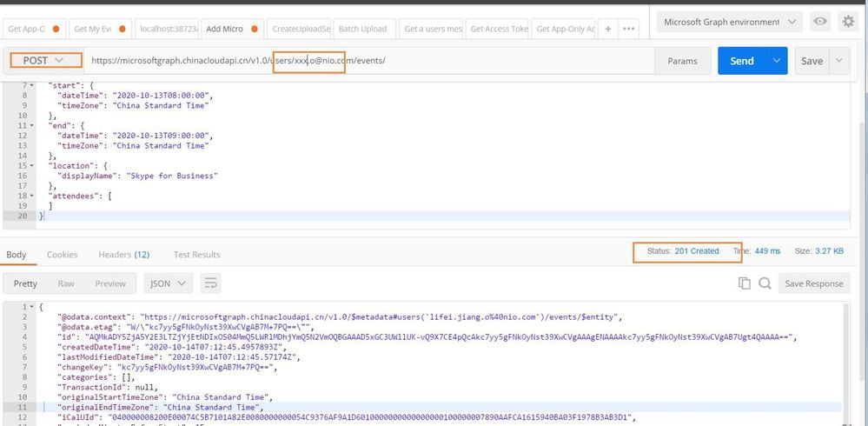Open the response Cookies tab
This screenshot has height=426, width=868.
click(62, 255)
